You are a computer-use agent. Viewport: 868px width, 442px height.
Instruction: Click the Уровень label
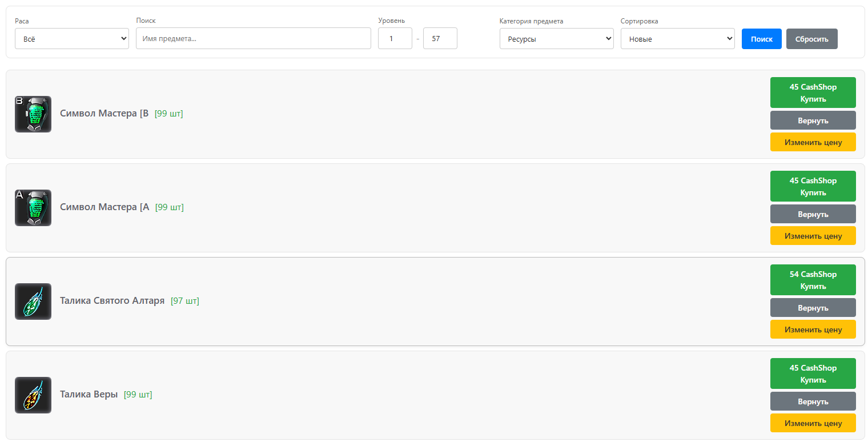(x=392, y=21)
